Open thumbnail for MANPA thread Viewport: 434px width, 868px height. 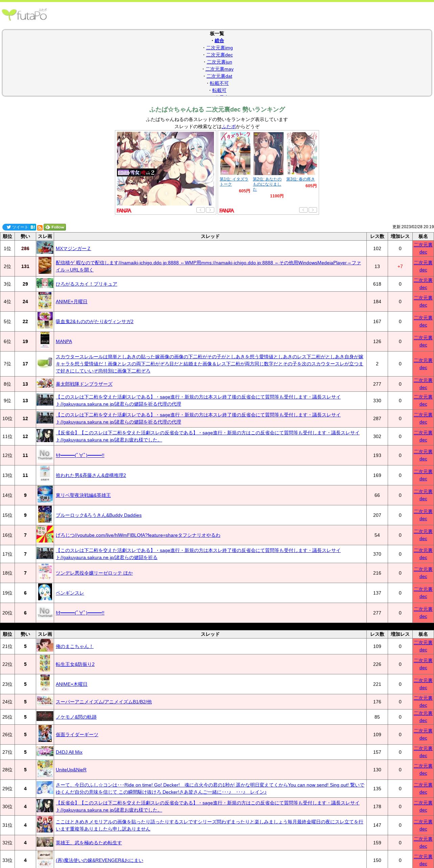pos(45,341)
